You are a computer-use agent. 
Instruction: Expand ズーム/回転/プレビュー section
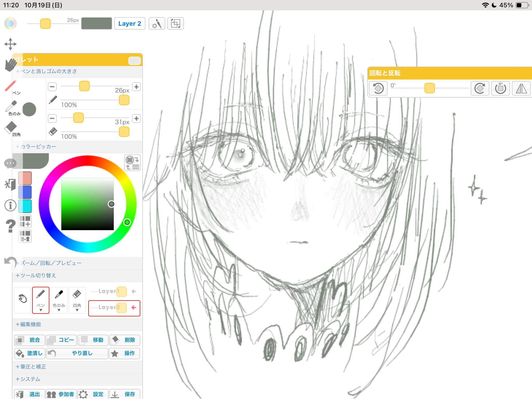[48, 263]
